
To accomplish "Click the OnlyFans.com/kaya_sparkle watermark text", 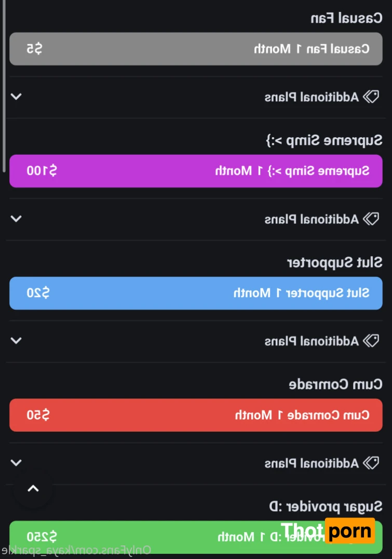I will click(x=75, y=550).
